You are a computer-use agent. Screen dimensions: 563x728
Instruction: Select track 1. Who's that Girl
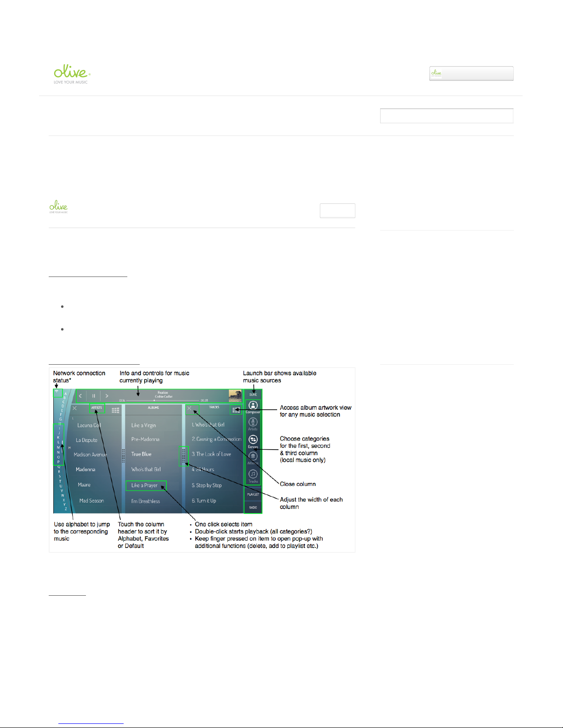point(208,425)
